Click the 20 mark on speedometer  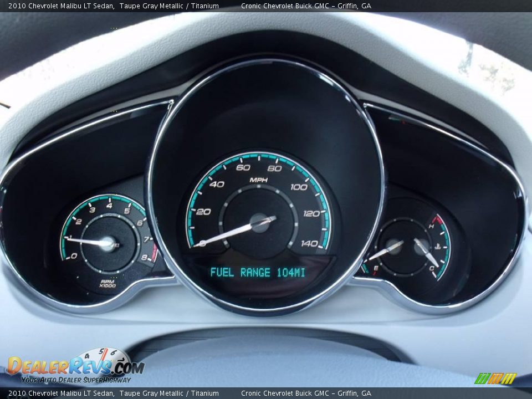coord(203,212)
